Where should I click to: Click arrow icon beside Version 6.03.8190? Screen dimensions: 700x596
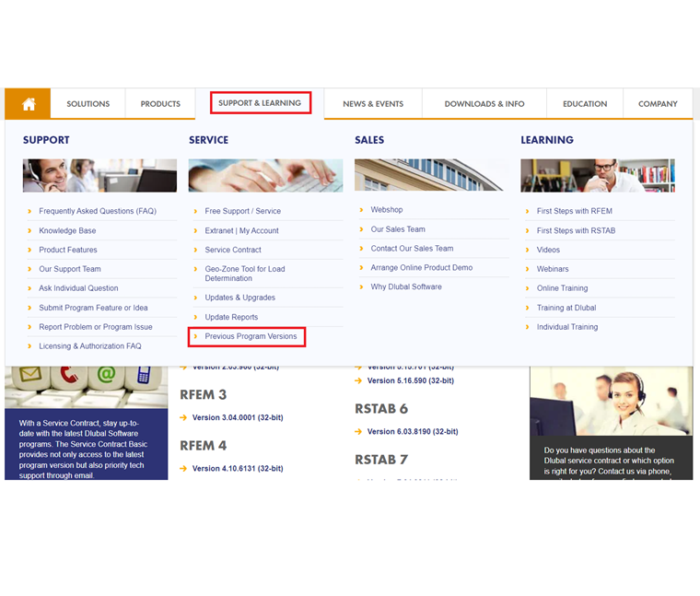(x=358, y=432)
